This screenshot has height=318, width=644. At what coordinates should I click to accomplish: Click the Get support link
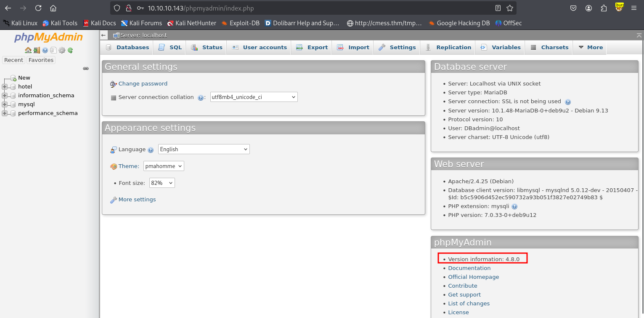(464, 295)
